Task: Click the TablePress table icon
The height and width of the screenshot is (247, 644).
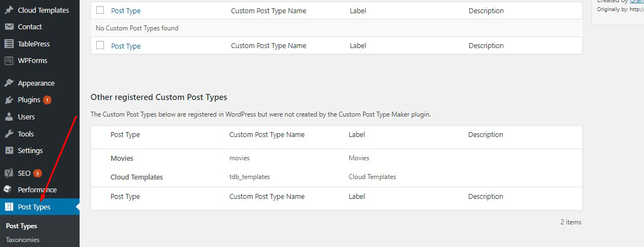Action: click(x=9, y=44)
